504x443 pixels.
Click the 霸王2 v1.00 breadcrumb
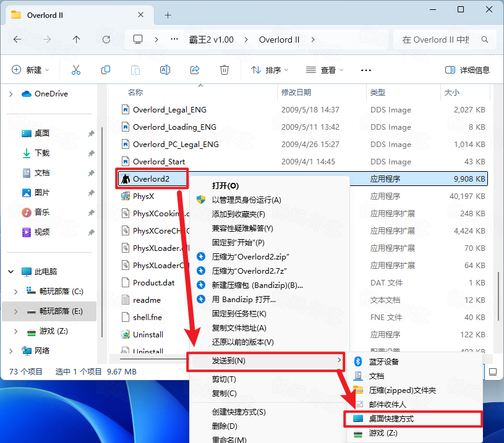pyautogui.click(x=211, y=40)
